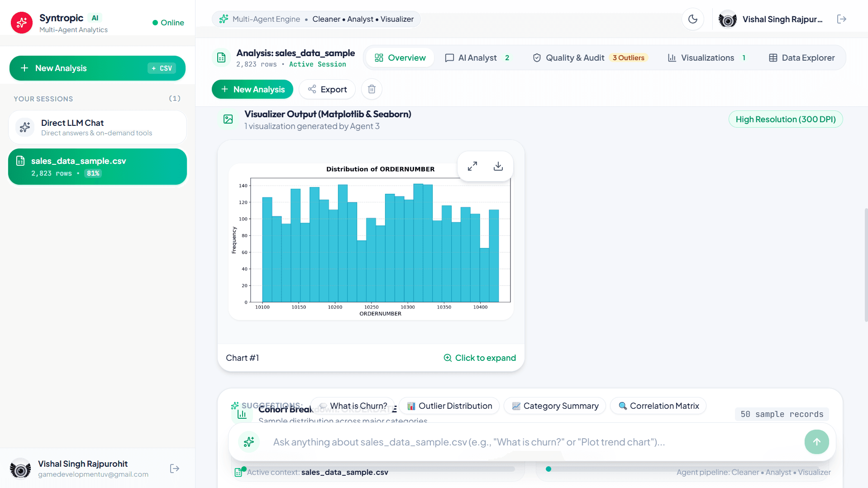Click the ask anything input field

click(532, 442)
